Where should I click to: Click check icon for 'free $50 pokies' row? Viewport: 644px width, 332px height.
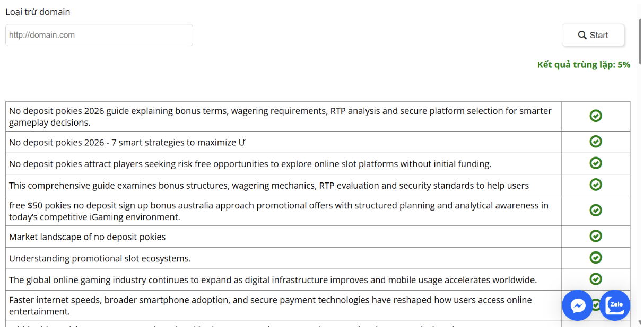(x=596, y=211)
